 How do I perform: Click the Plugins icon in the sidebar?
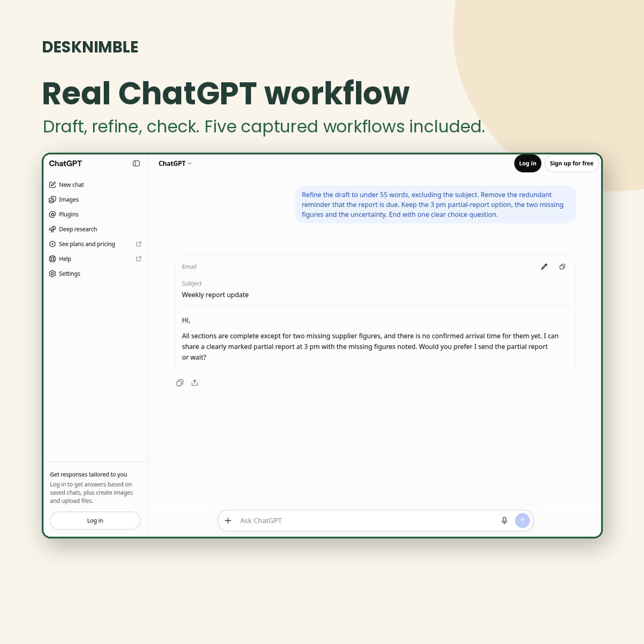coord(52,215)
